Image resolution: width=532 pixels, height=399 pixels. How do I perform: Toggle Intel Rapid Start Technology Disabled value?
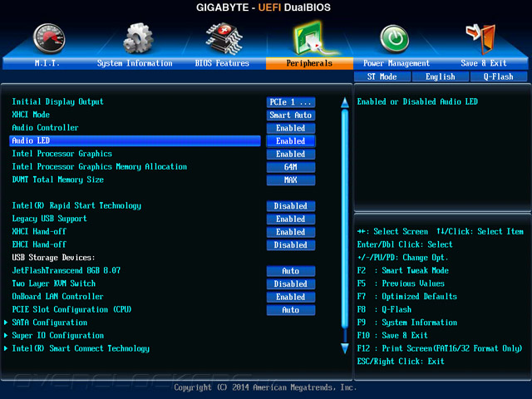(x=291, y=206)
